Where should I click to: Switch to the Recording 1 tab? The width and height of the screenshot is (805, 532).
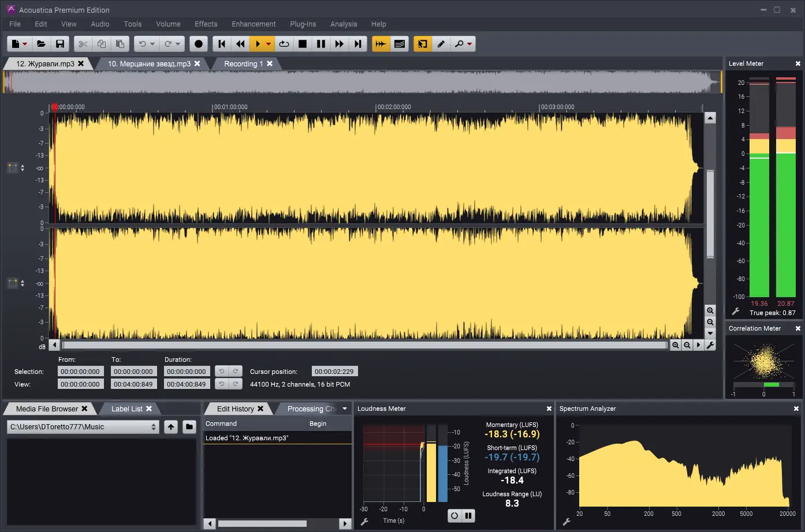(243, 63)
